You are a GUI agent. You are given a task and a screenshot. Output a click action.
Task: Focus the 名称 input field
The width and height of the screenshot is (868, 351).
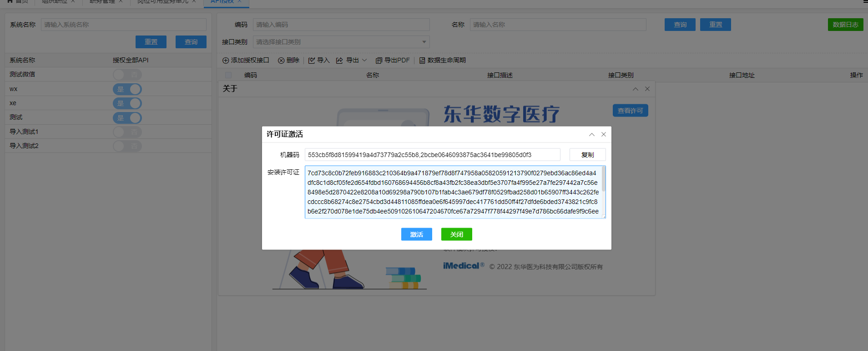click(x=558, y=25)
